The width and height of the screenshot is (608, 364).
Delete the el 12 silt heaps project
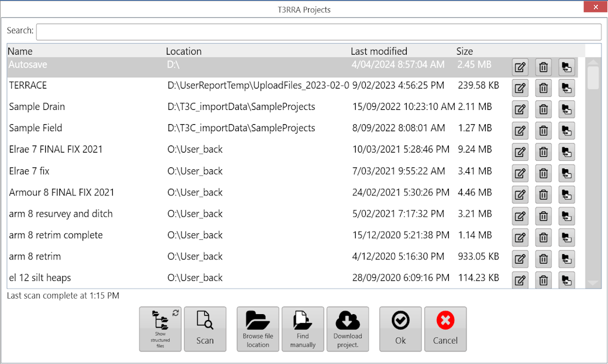pos(543,280)
